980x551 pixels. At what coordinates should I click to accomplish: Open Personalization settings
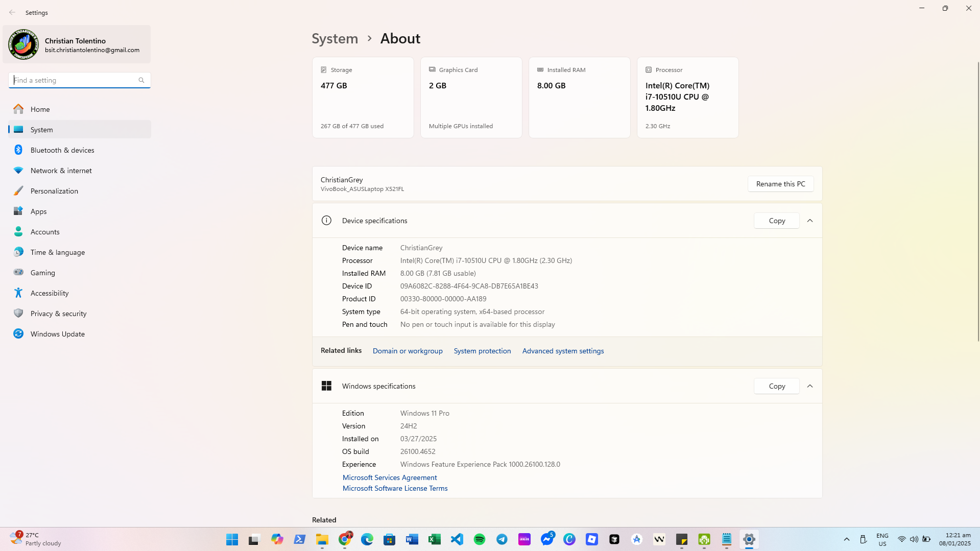tap(79, 191)
